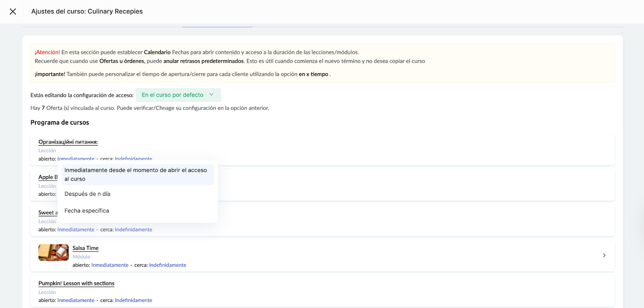Close the course settings with the X icon
644x308 pixels.
(13, 12)
